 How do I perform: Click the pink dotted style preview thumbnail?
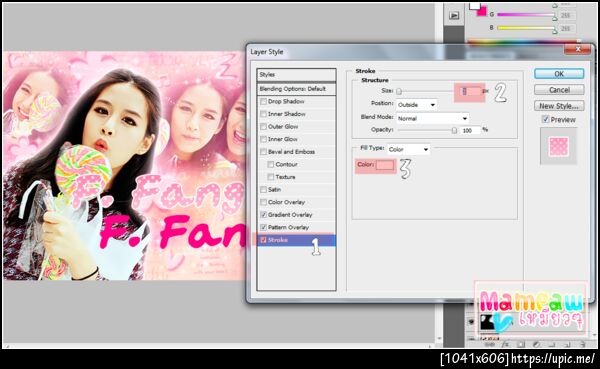[558, 146]
